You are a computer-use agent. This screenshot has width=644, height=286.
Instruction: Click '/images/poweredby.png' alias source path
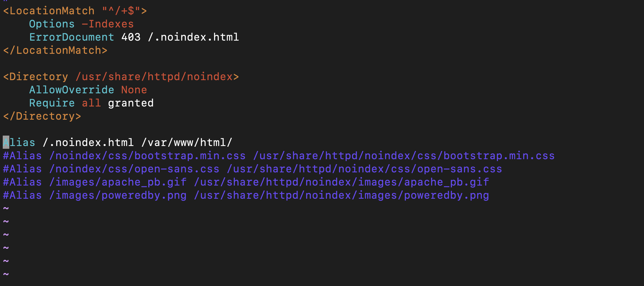[118, 195]
